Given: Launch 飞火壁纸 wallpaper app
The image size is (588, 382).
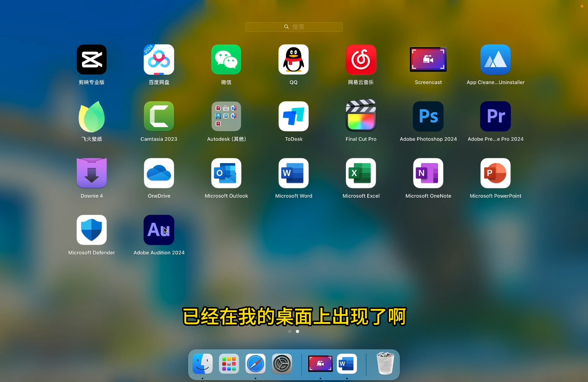Looking at the screenshot, I should coord(92,116).
